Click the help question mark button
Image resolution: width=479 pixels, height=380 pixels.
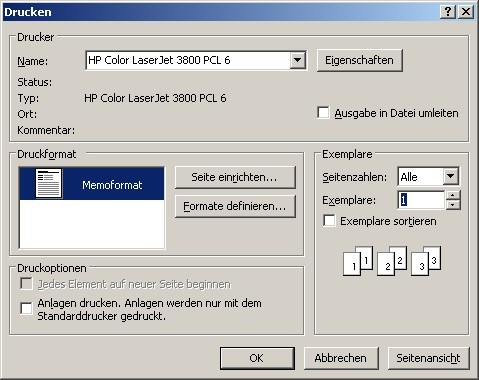tap(448, 12)
